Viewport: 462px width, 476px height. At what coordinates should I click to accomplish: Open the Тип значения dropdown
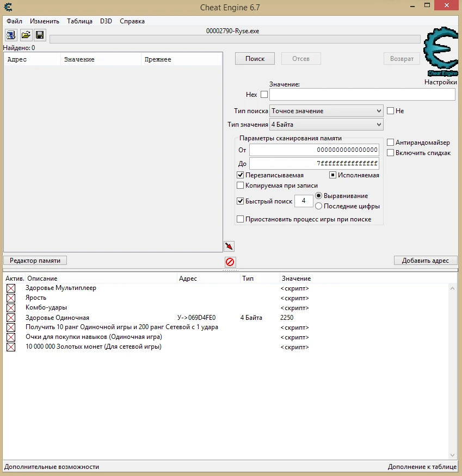coord(325,124)
